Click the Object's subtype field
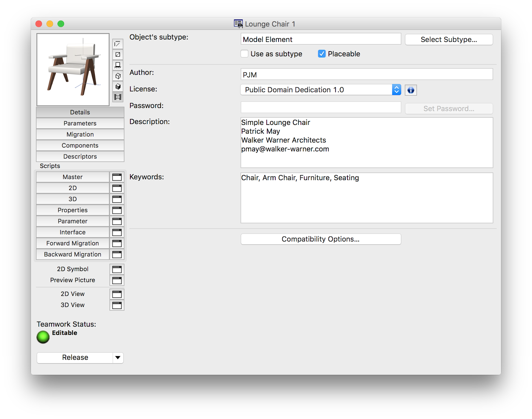 321,39
